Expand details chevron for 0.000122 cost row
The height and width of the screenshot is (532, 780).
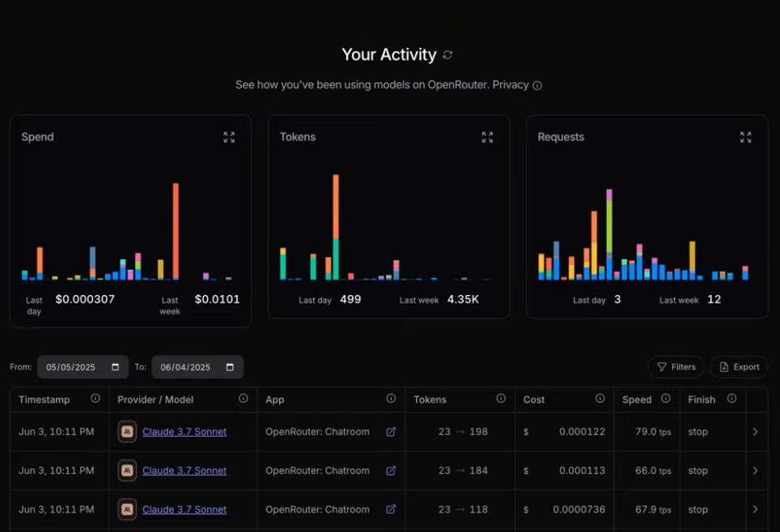755,432
